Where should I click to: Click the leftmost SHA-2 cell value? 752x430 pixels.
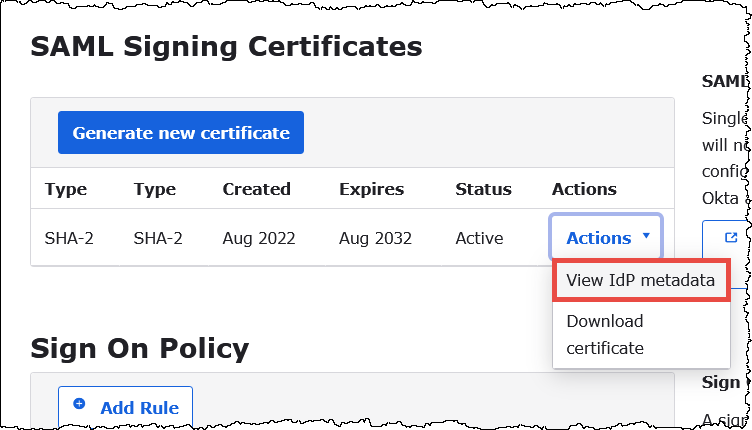pos(69,238)
